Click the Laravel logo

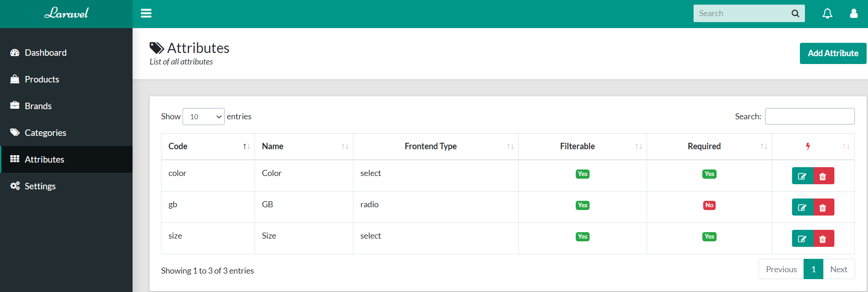[x=66, y=13]
